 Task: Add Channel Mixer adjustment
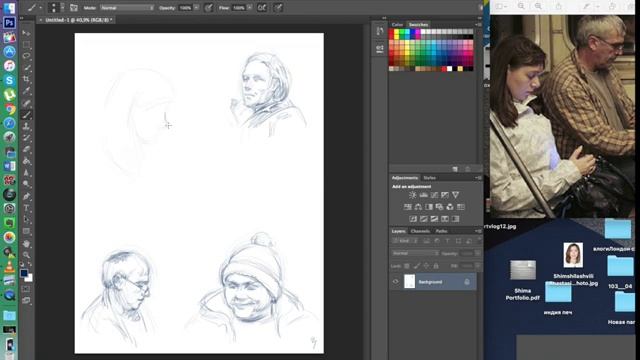(x=450, y=207)
